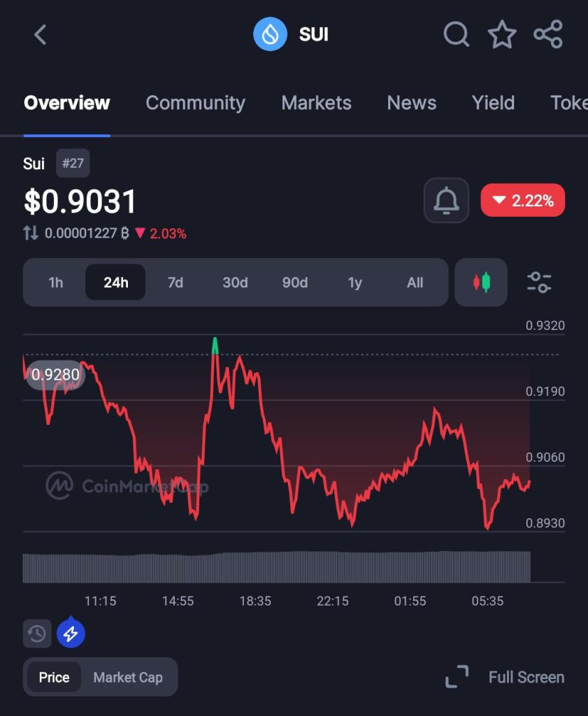This screenshot has width=588, height=716.
Task: Swap currency conversion arrows icon
Action: (31, 233)
